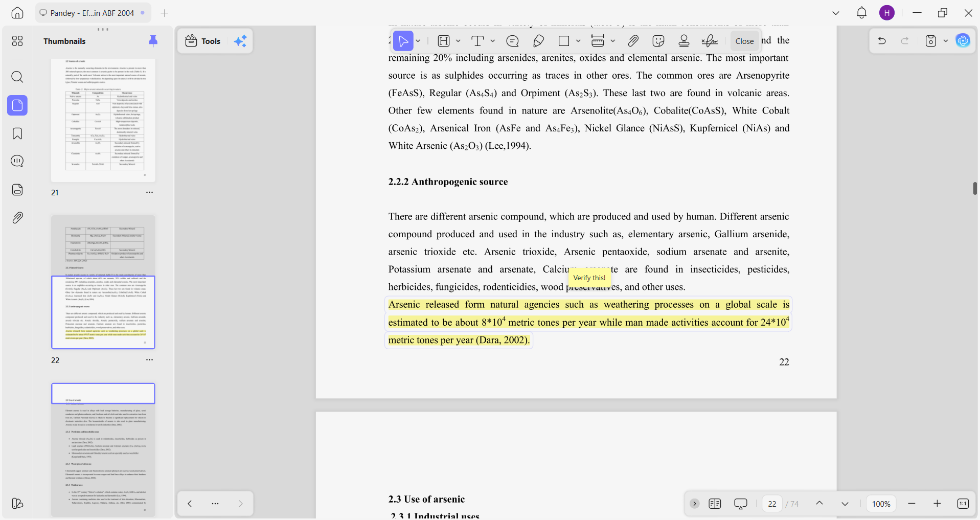Open page 21 thumbnail options menu
Screen dimensions: 980x520
coord(149,192)
